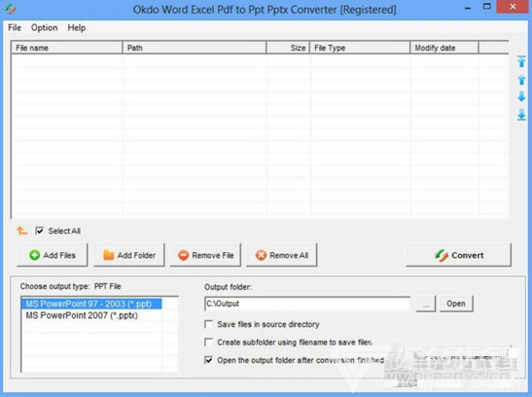Viewport: 532px width, 397px height.
Task: Click the Remove File button
Action: pos(205,255)
